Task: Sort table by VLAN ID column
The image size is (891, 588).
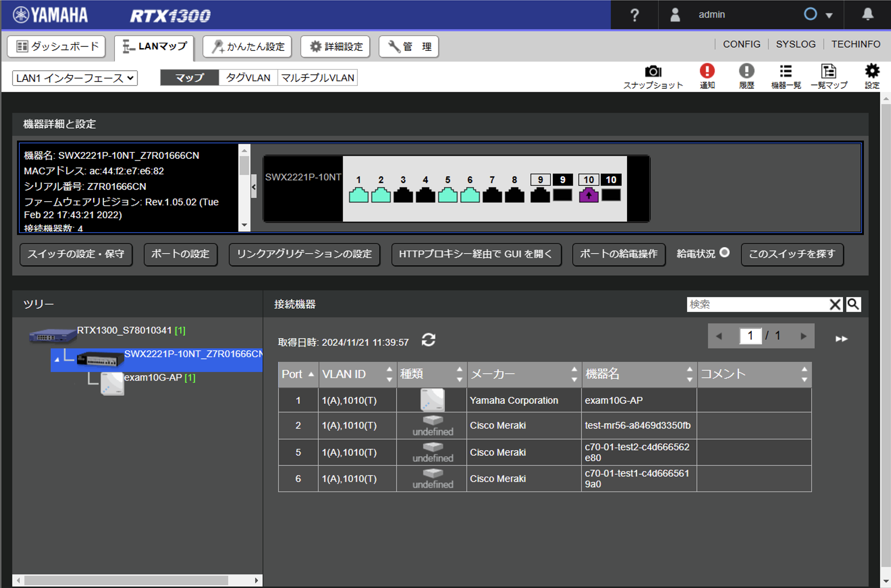Action: coord(357,374)
